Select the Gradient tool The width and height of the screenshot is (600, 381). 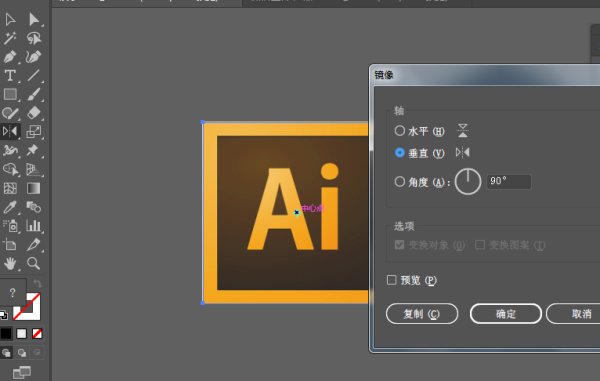34,188
